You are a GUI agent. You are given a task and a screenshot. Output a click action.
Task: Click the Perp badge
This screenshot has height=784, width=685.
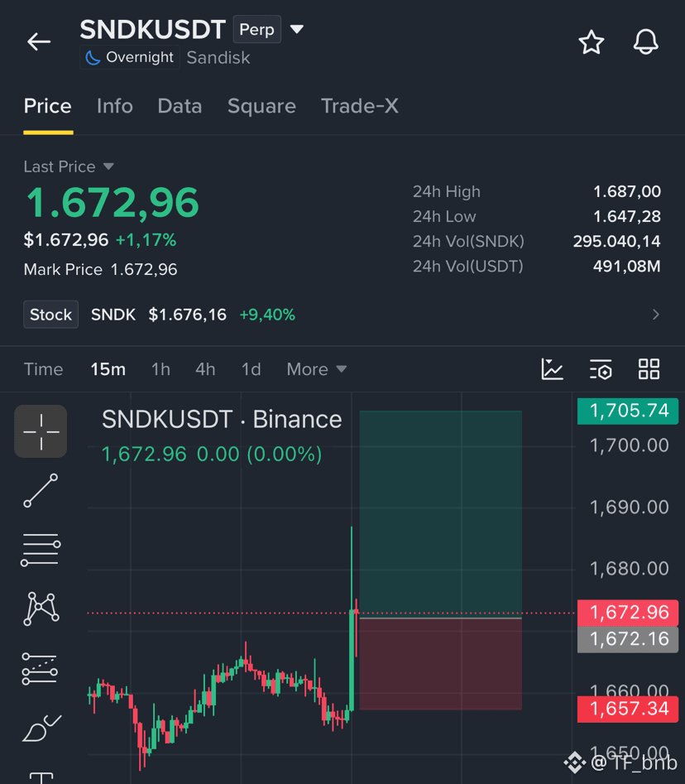coord(256,30)
